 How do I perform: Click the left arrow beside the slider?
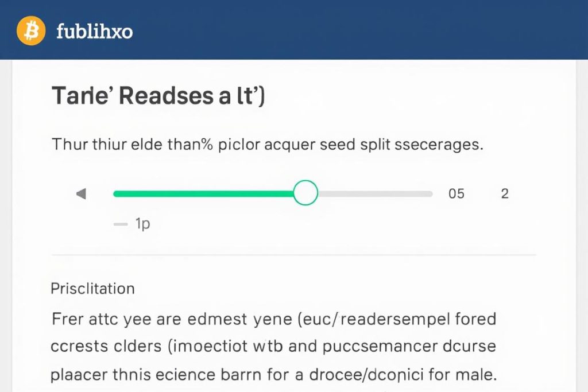[x=81, y=194]
